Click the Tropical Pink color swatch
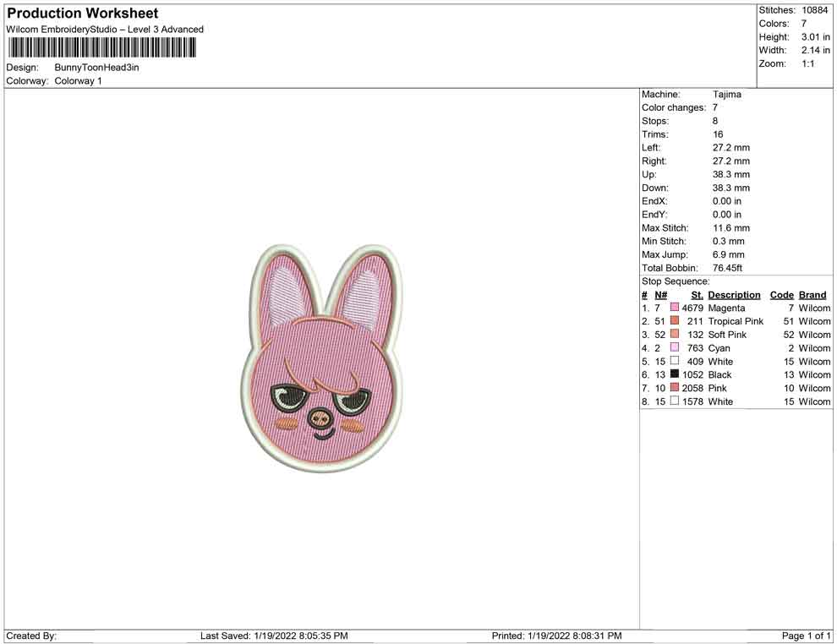Screen dimensions: 837x644 pos(674,320)
